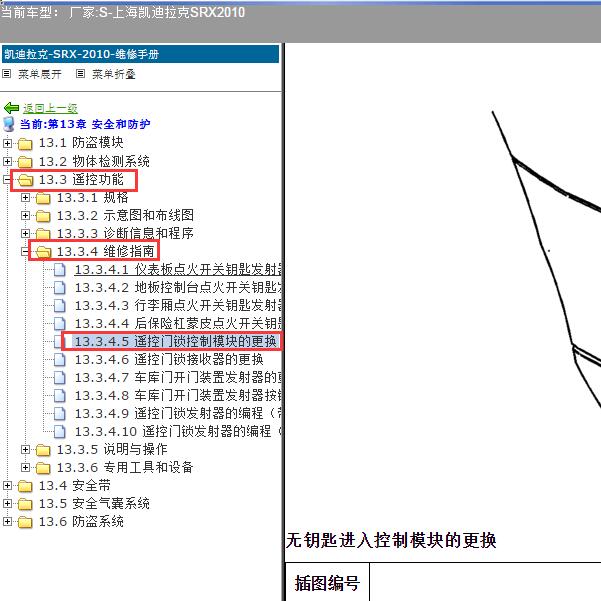Click the folder icon of 13.2 物体检测系统
The height and width of the screenshot is (601, 601).
(x=25, y=162)
